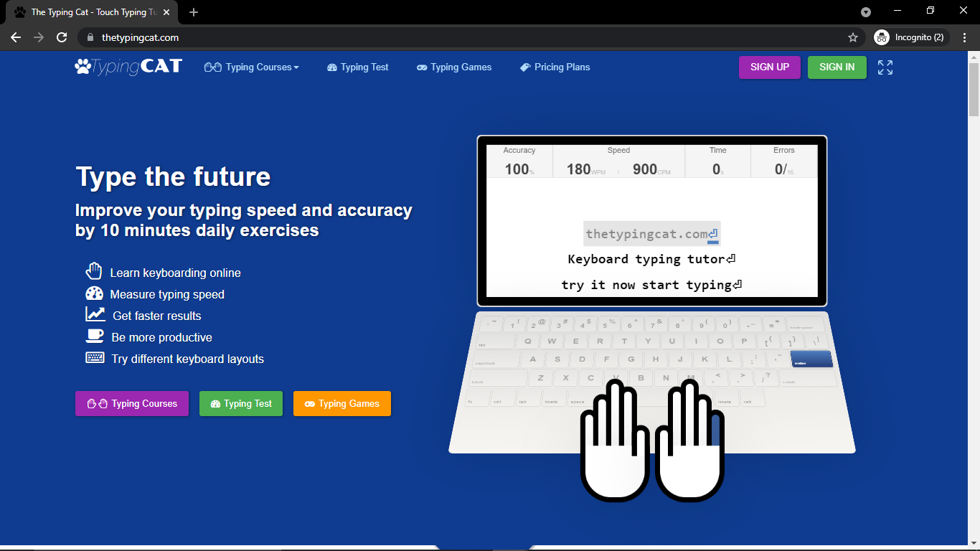Image resolution: width=980 pixels, height=551 pixels.
Task: Click the highlighted blue enter key on keyboard
Action: point(811,359)
